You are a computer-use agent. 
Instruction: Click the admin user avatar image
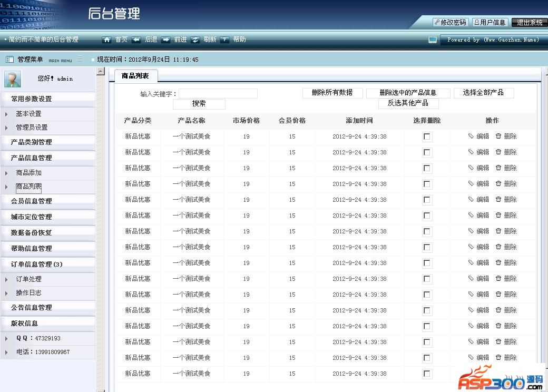[x=13, y=79]
